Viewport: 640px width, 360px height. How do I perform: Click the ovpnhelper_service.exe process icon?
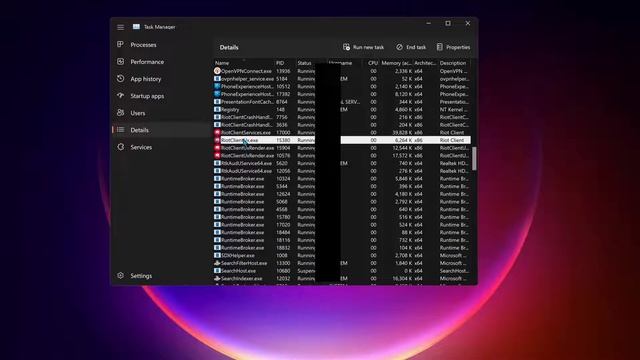pos(217,78)
